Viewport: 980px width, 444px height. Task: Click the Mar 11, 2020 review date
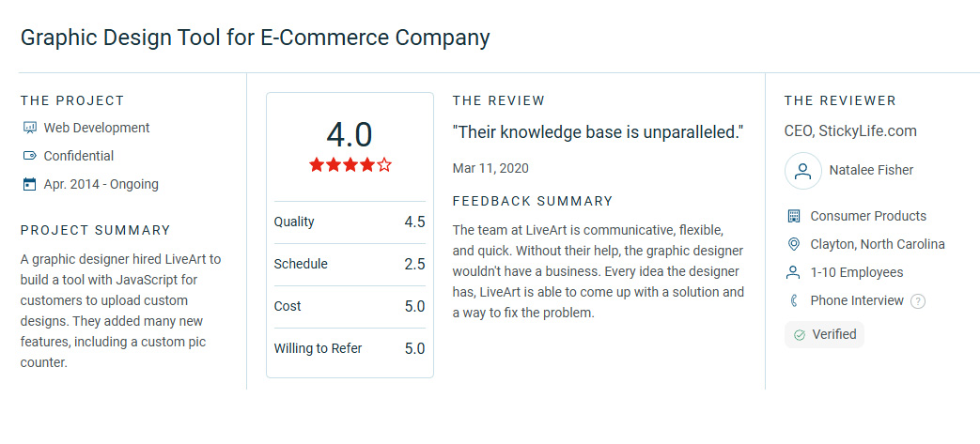490,168
